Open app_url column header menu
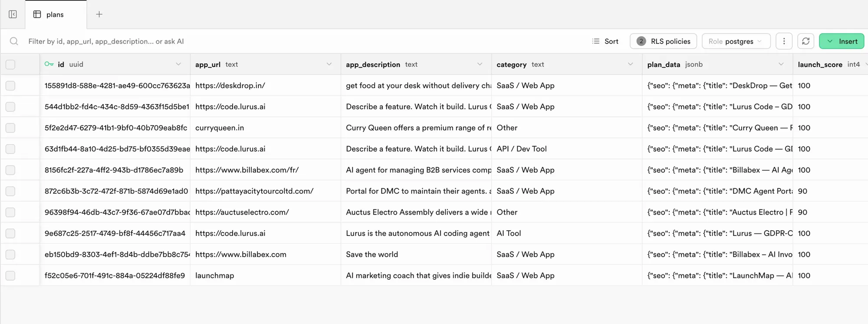 click(x=329, y=64)
